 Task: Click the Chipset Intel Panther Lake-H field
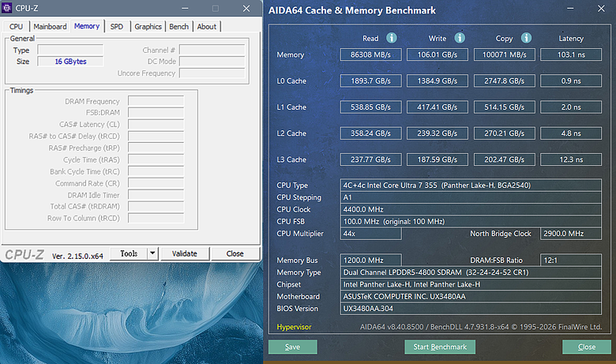pos(471,284)
